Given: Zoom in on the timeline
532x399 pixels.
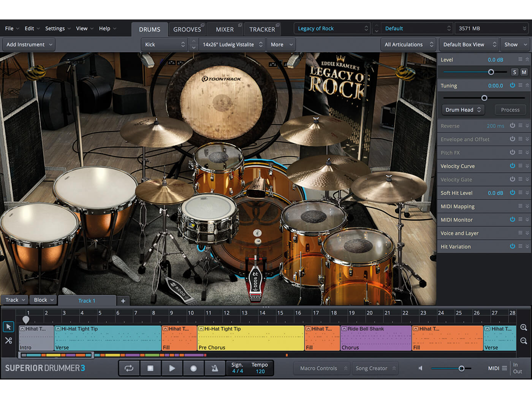Looking at the screenshot, I should (524, 328).
